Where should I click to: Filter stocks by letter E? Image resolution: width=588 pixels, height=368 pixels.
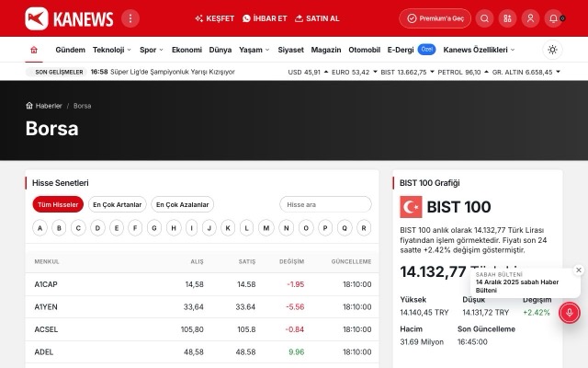[117, 228]
